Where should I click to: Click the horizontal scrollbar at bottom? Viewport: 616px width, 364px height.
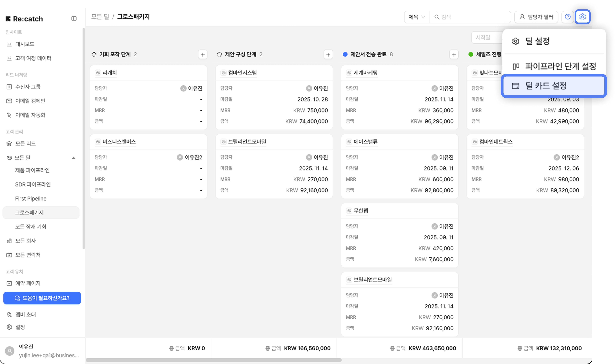pyautogui.click(x=213, y=360)
